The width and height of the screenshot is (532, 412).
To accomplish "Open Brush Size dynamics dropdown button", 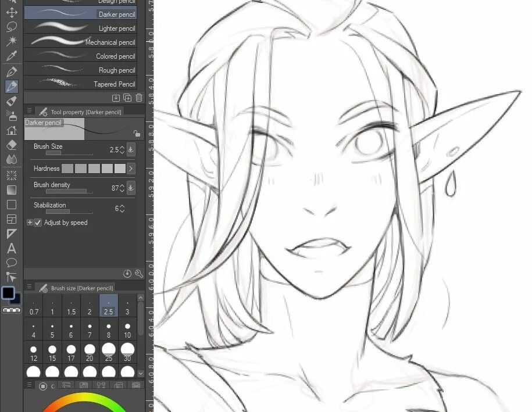I will 131,149.
